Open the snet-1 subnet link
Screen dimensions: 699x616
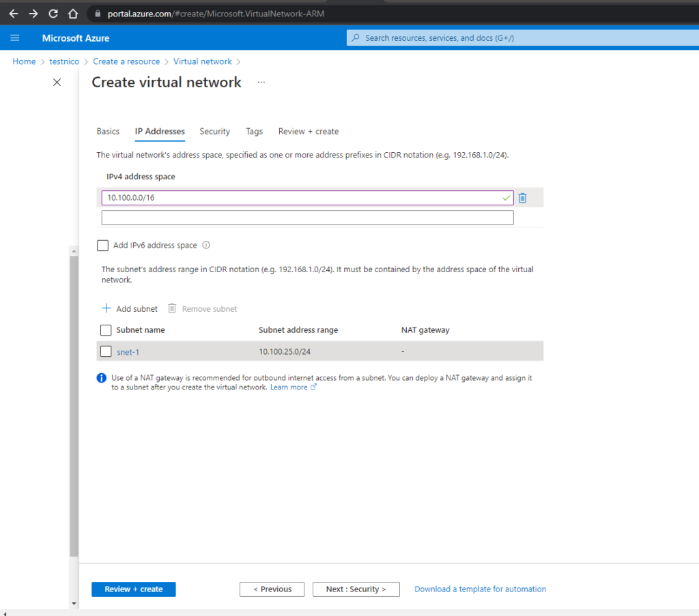tap(128, 352)
